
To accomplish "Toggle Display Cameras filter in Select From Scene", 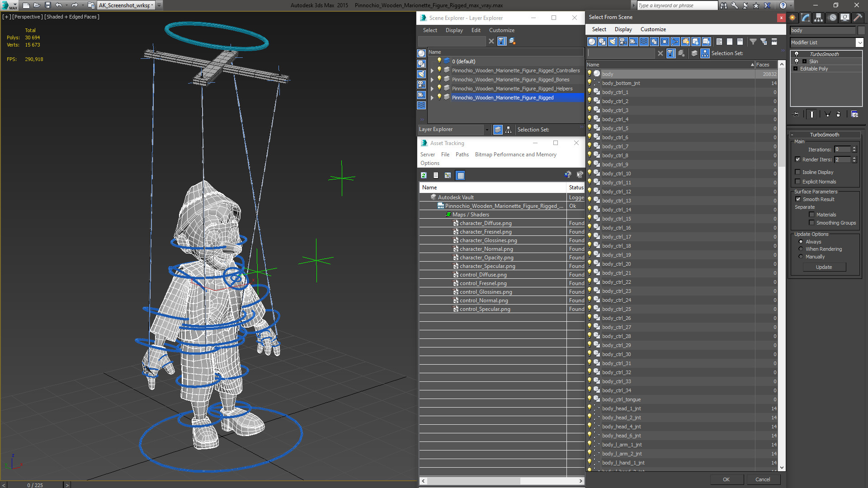I will pos(623,42).
